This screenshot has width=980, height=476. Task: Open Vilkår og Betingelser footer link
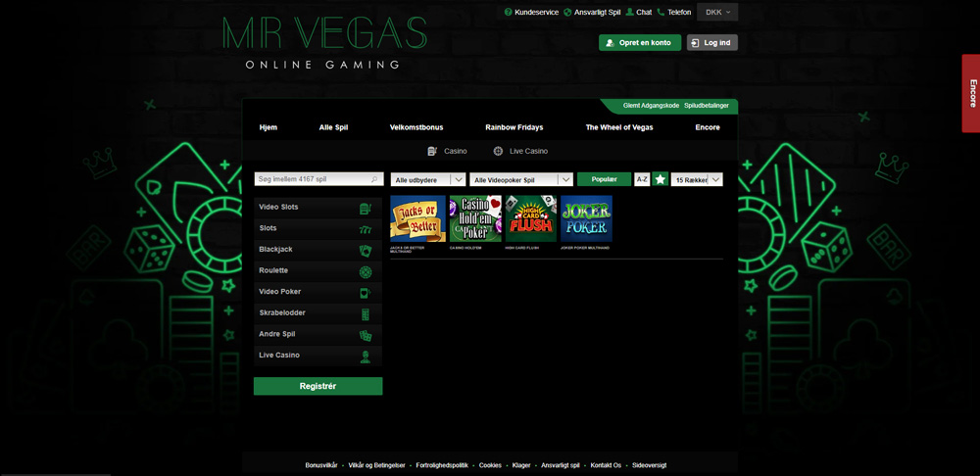[x=377, y=465]
